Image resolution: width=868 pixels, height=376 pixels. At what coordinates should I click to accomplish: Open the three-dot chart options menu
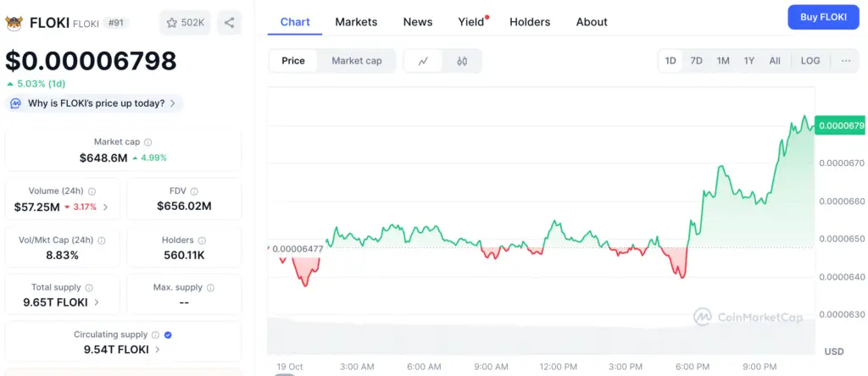click(x=845, y=61)
